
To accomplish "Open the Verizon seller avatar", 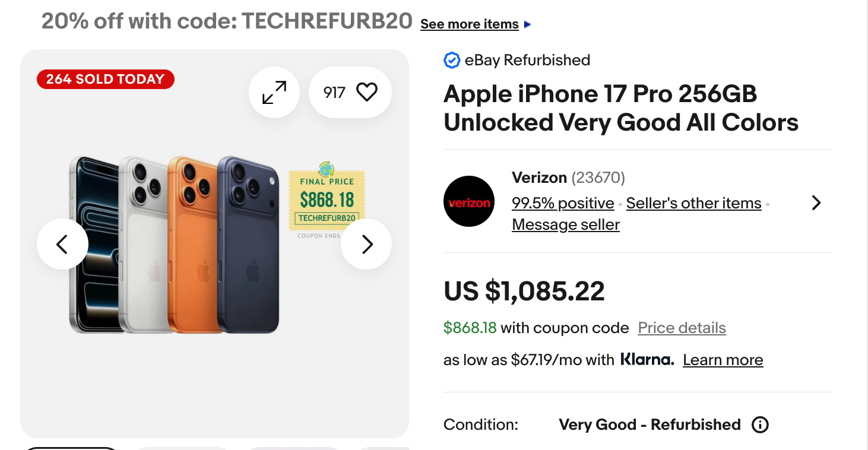I will (468, 202).
